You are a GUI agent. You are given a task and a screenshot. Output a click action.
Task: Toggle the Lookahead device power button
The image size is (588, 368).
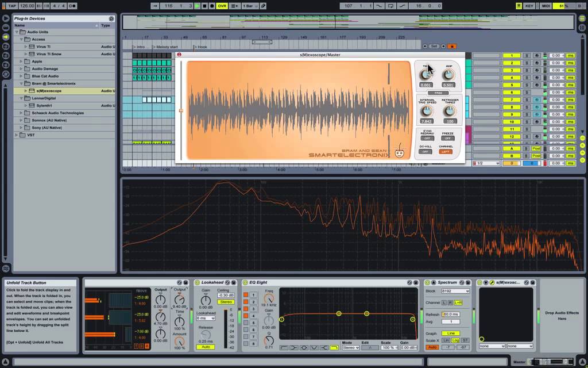[x=198, y=282]
